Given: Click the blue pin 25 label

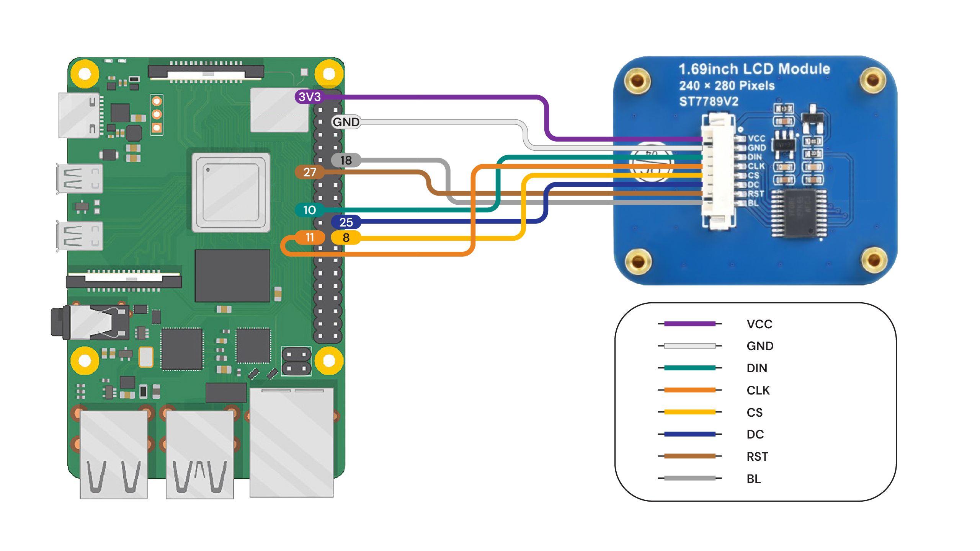Looking at the screenshot, I should (x=346, y=222).
